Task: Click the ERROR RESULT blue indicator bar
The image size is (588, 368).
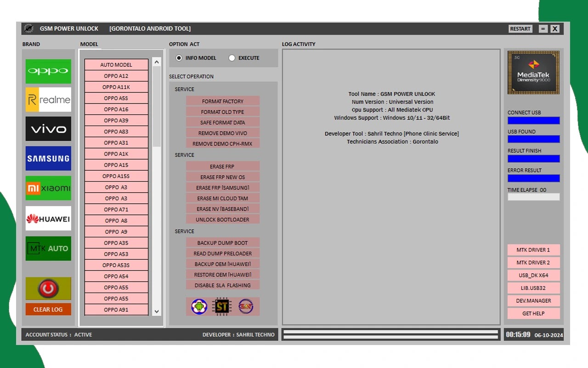Action: coord(534,178)
